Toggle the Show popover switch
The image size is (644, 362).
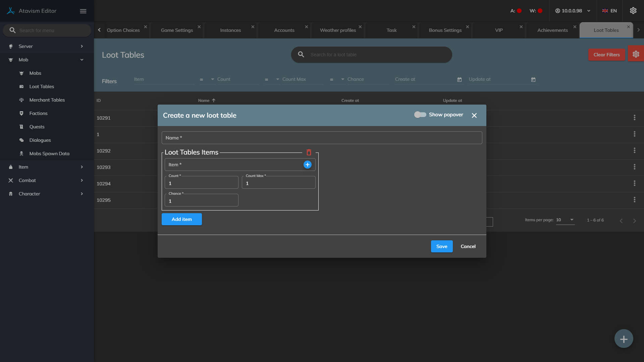(x=420, y=115)
